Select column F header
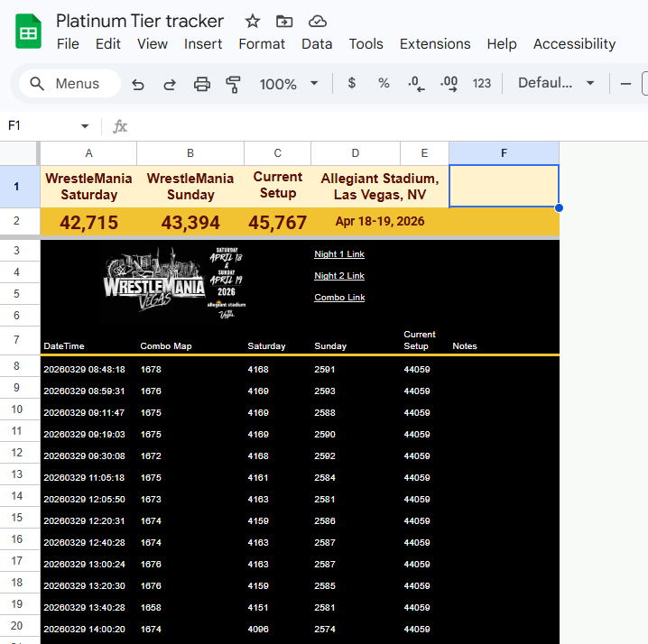 tap(504, 153)
